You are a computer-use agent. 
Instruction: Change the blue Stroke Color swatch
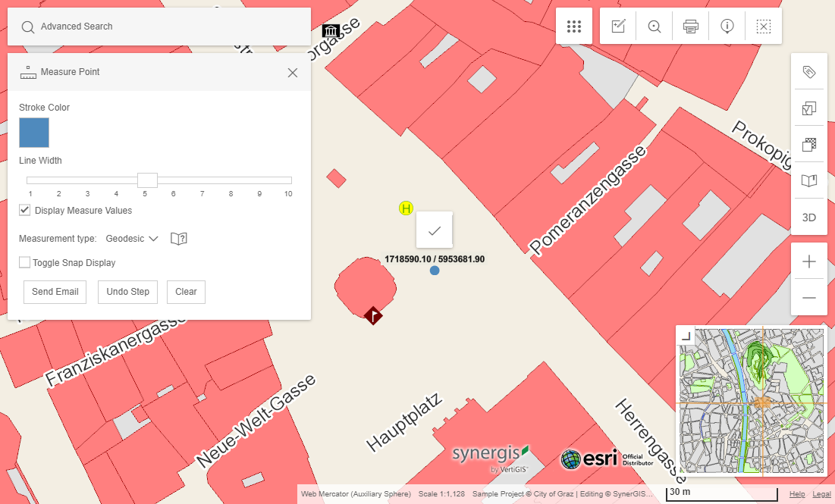point(33,132)
